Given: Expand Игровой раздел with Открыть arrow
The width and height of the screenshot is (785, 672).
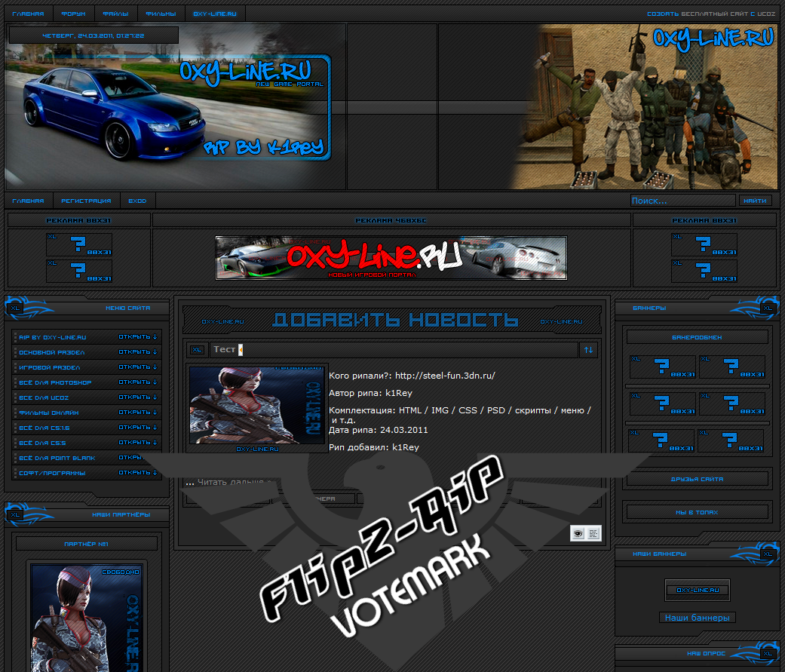Looking at the screenshot, I should click(138, 367).
